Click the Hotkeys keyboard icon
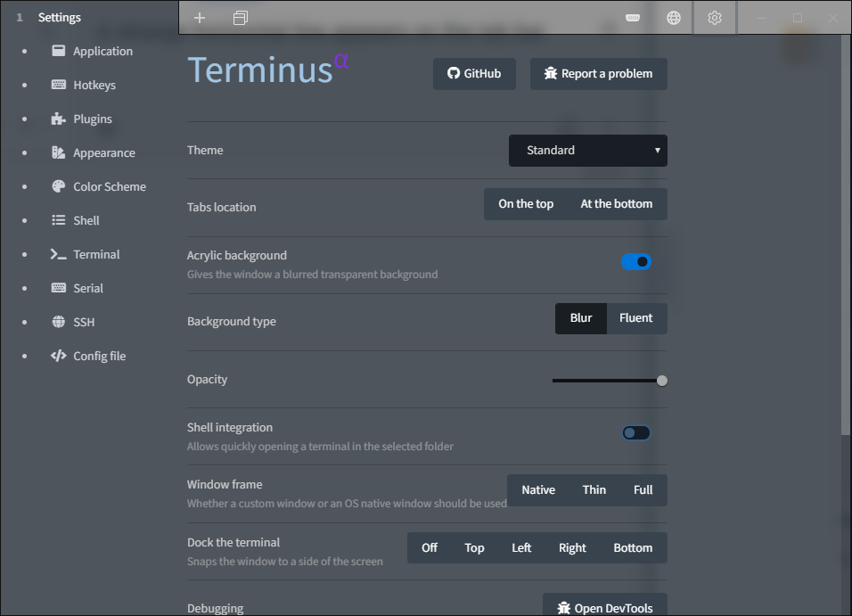 (x=58, y=85)
